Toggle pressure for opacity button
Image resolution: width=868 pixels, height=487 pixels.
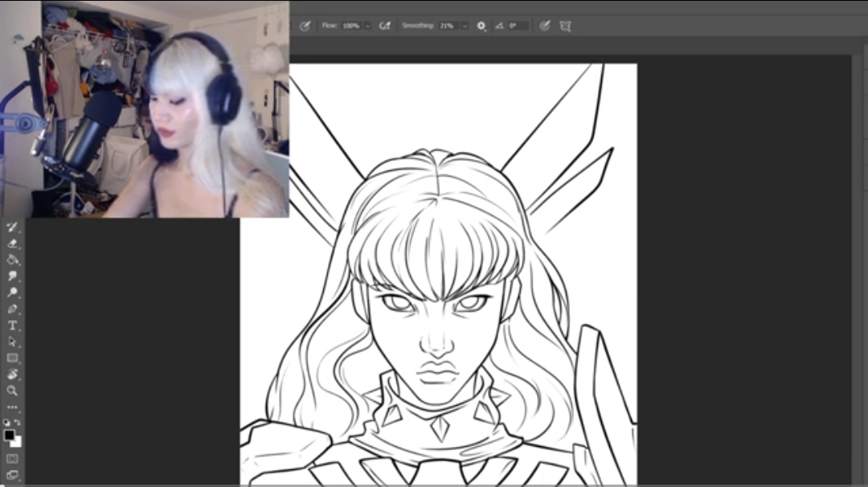(305, 26)
